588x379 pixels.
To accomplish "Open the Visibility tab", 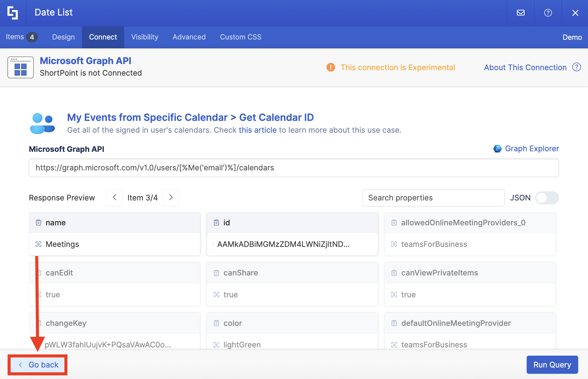I will coord(145,37).
